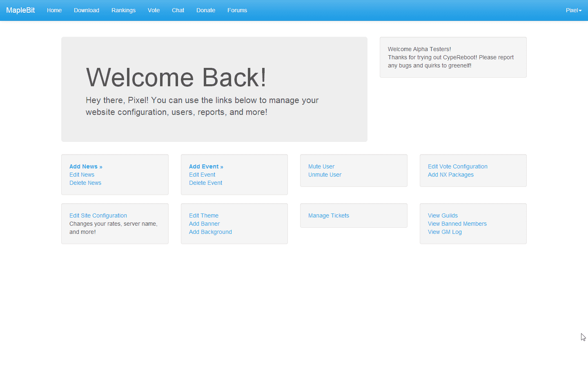Viewport: 588px width, 368px height.
Task: Click the MapleBit brand logo
Action: coord(20,10)
